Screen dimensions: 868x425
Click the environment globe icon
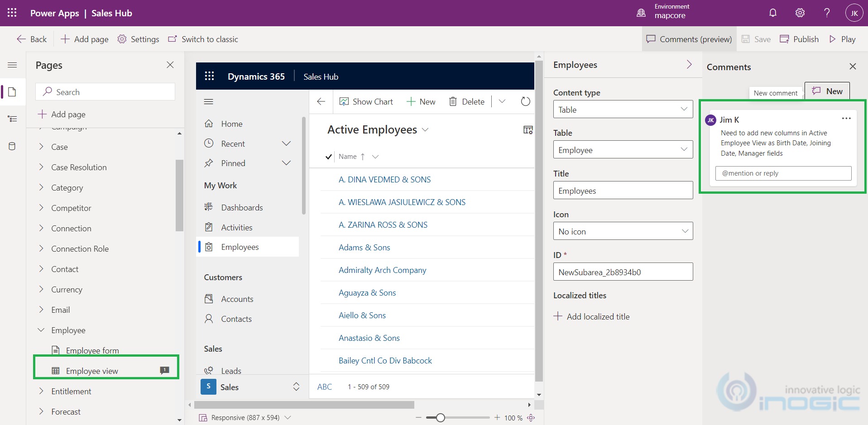coord(641,13)
